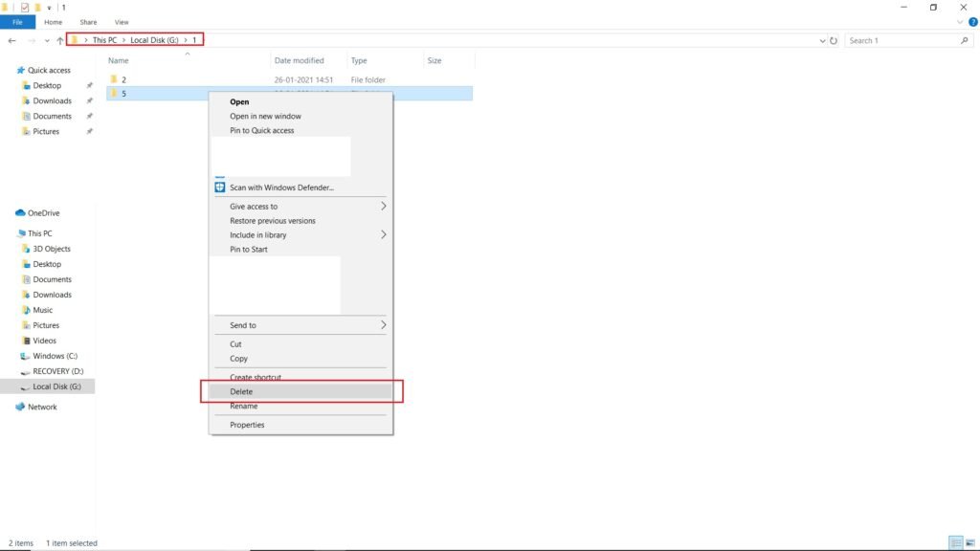Choose Properties in the context menu
The width and height of the screenshot is (980, 551).
tap(247, 425)
